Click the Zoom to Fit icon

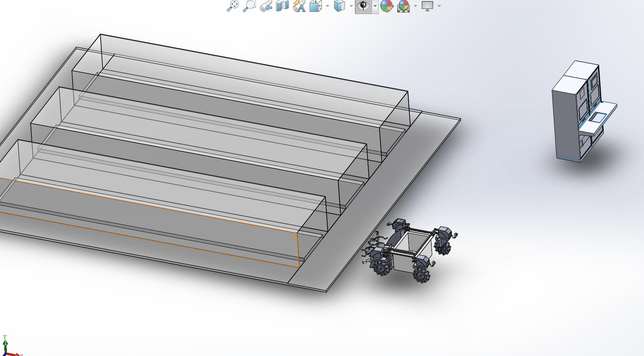point(233,6)
